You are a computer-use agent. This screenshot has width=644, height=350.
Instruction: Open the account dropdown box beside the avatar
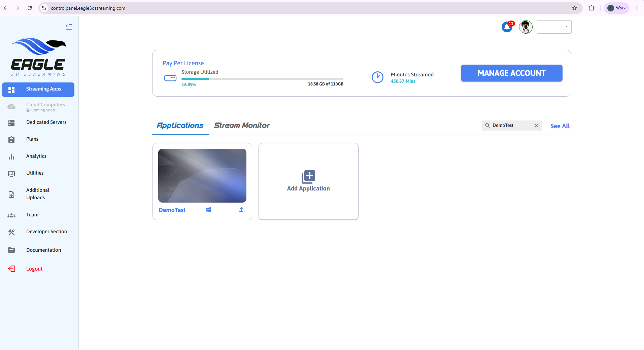pos(554,27)
